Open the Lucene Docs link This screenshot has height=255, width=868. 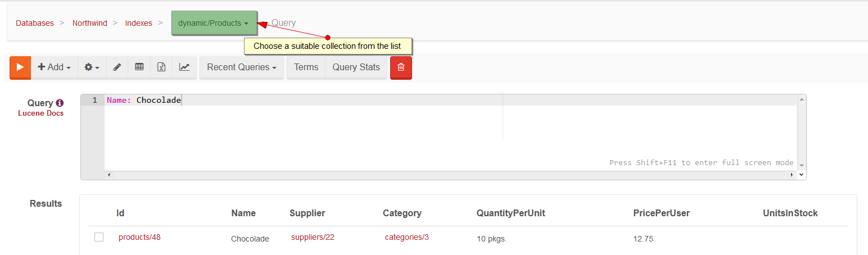tap(41, 113)
